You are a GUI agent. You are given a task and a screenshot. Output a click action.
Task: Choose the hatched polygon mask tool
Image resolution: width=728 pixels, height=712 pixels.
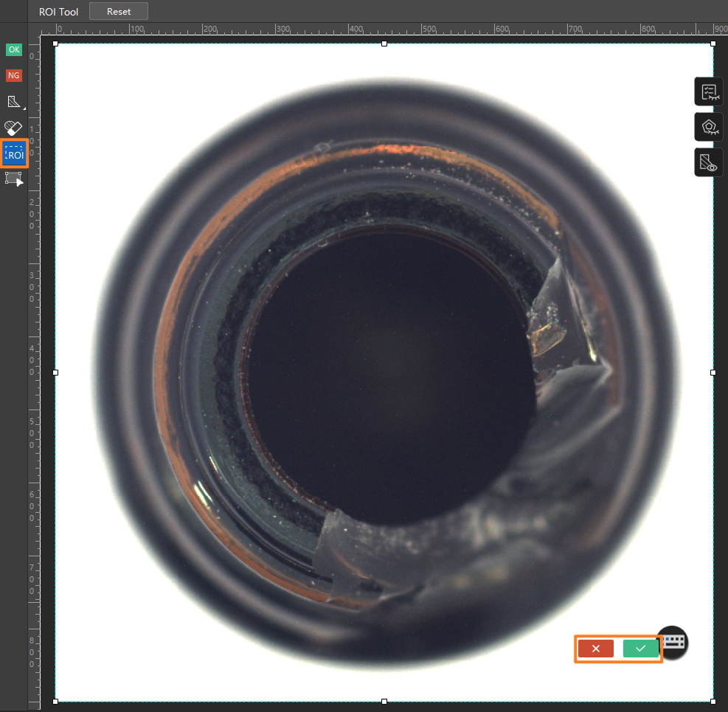point(14,102)
